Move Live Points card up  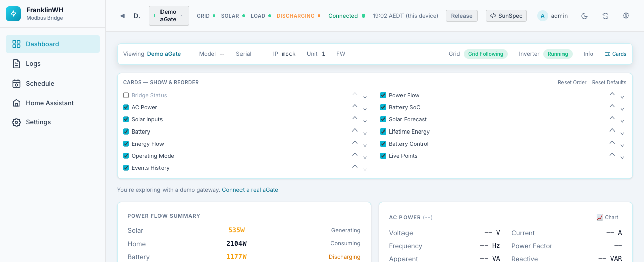tap(612, 155)
